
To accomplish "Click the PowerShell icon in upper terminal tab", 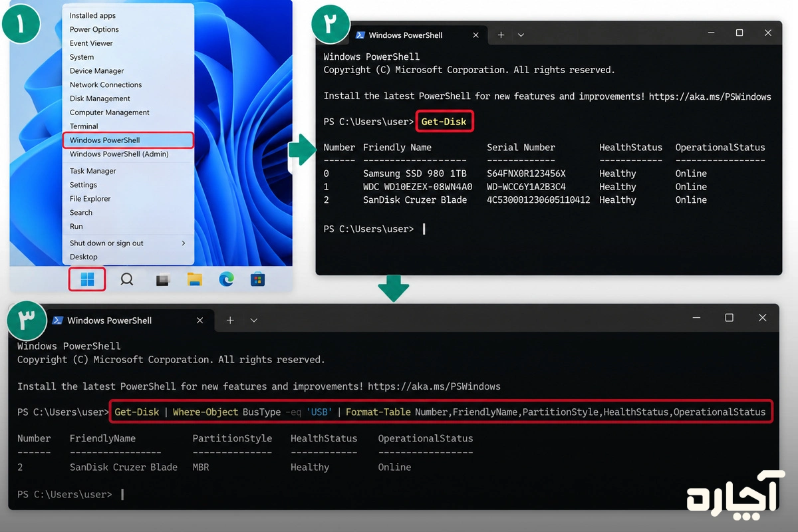I will [x=360, y=35].
